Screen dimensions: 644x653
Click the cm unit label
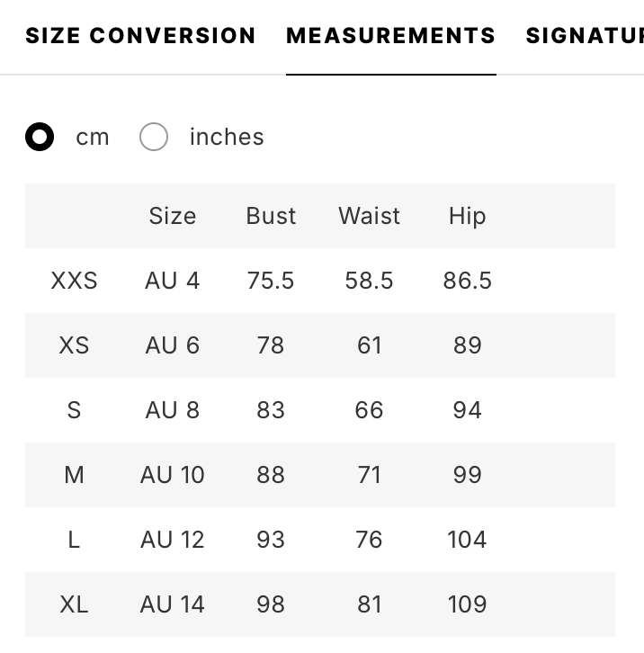(x=93, y=137)
